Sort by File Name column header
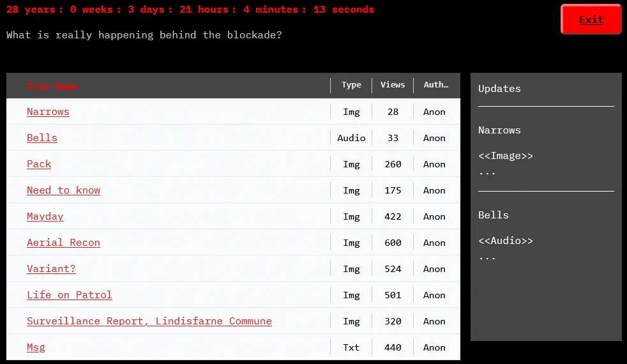The height and width of the screenshot is (364, 627). pyautogui.click(x=52, y=86)
